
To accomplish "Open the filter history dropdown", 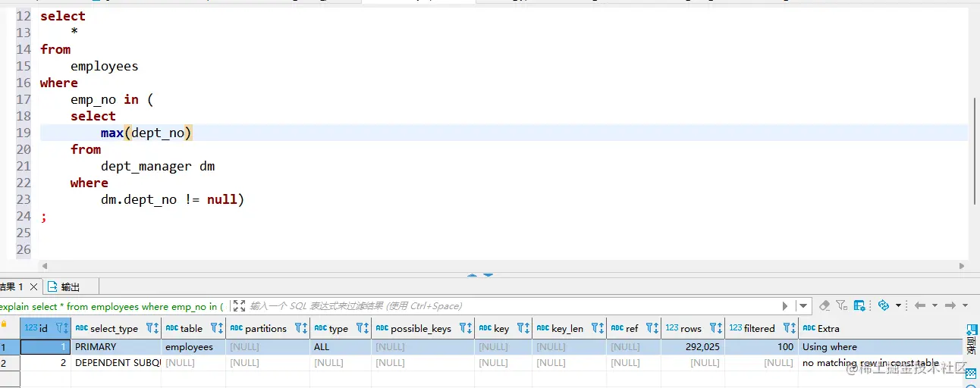I will (804, 306).
